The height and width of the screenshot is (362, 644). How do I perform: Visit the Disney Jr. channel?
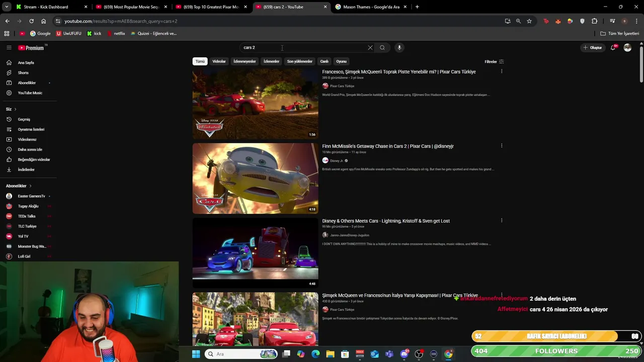337,161
